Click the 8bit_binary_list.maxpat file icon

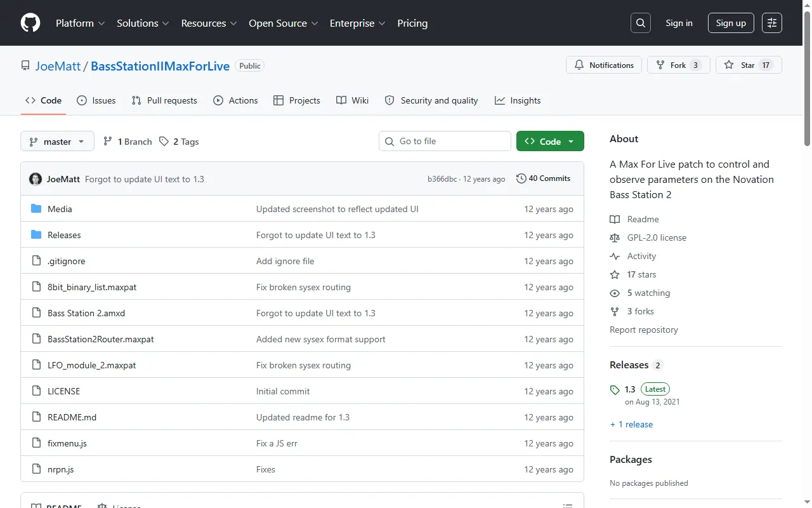point(36,287)
